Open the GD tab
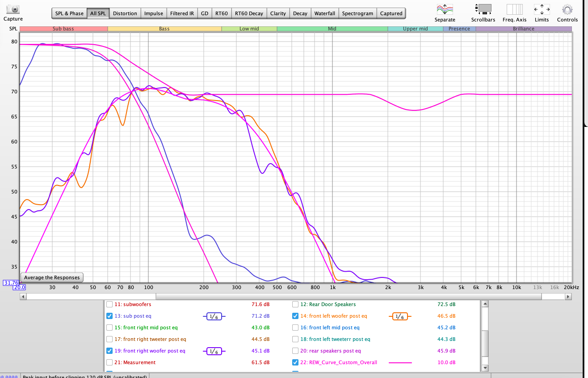The image size is (588, 378). tap(205, 13)
